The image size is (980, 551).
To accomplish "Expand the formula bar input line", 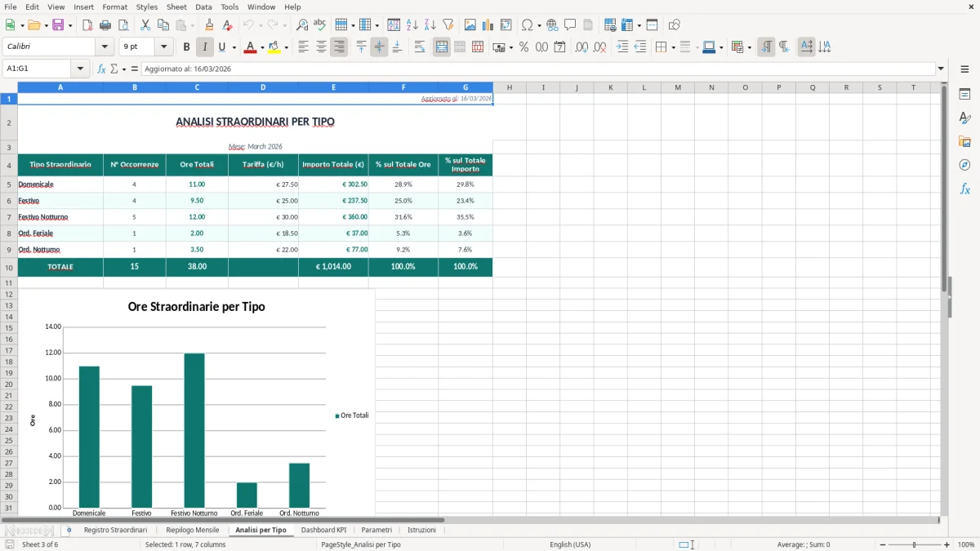I will pyautogui.click(x=941, y=69).
